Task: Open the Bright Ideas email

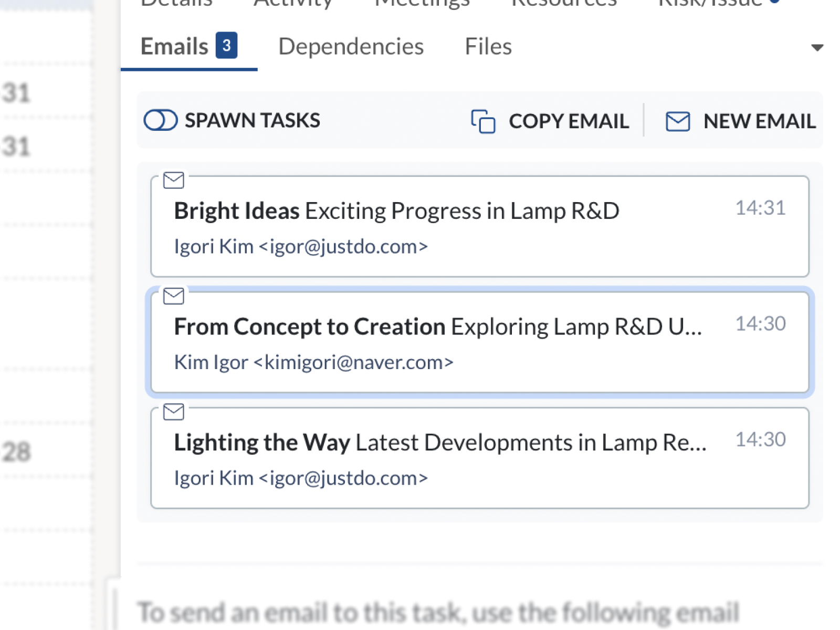Action: click(396, 211)
